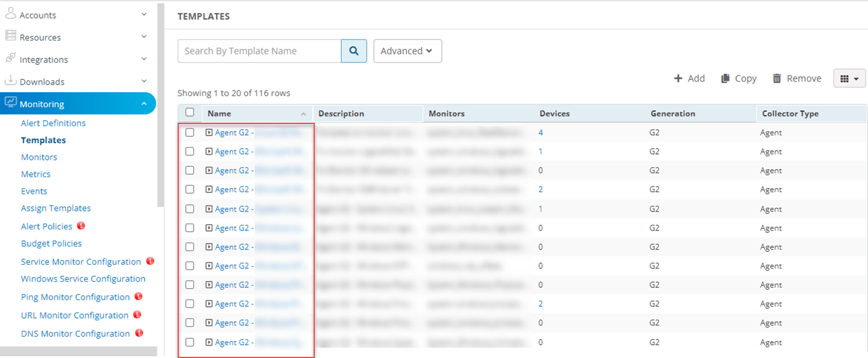Click the search magnifier icon
This screenshot has height=358, width=868.
pyautogui.click(x=354, y=51)
